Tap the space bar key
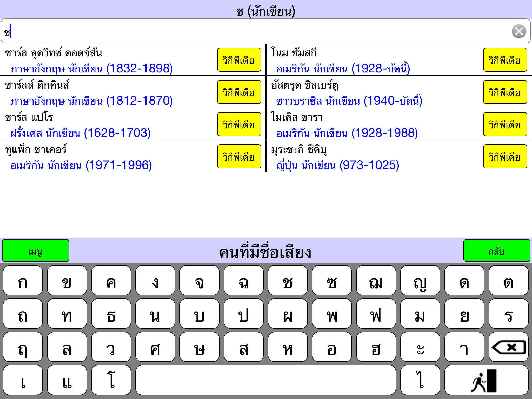 pyautogui.click(x=265, y=380)
